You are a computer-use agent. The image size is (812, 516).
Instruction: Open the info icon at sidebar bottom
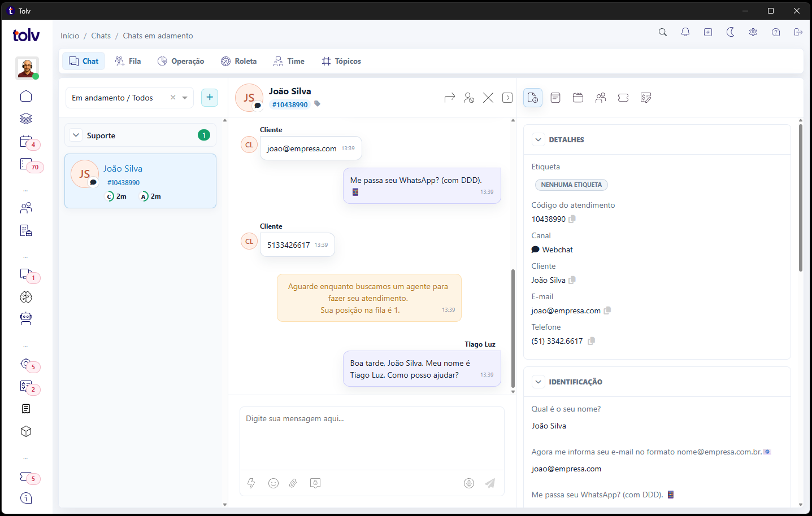[26, 498]
